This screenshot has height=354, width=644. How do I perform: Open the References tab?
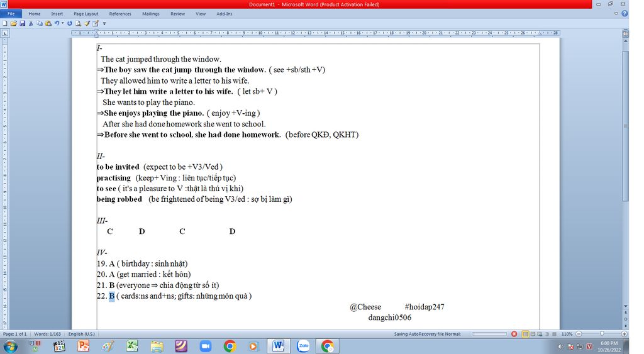tap(120, 14)
